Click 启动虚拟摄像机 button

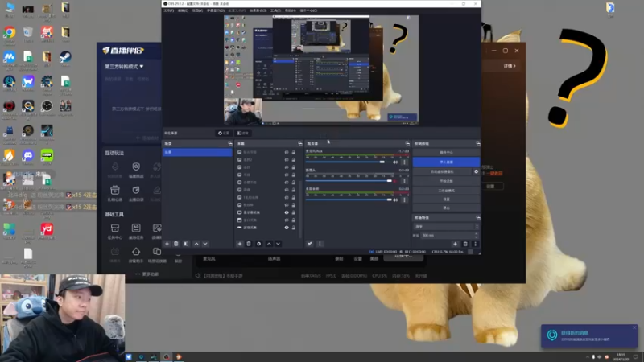click(x=442, y=171)
